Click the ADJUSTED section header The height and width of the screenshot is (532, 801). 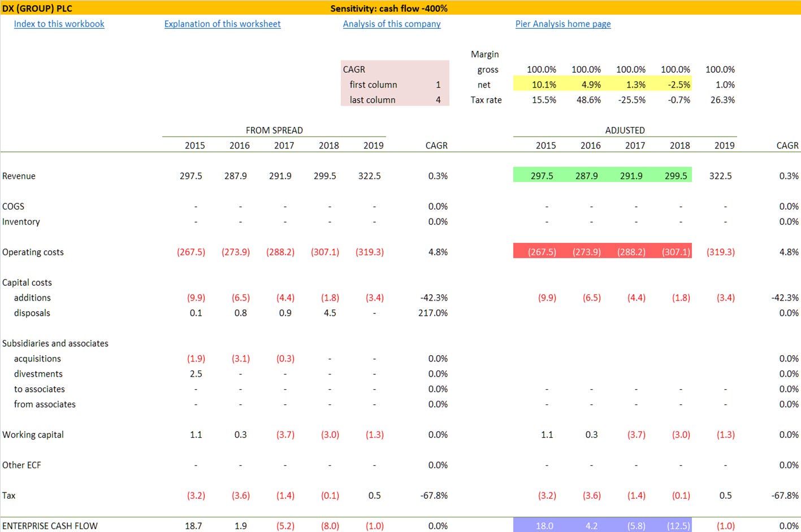click(625, 130)
